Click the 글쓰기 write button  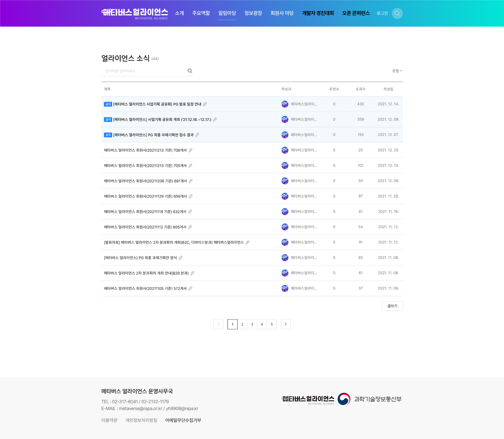coord(392,306)
